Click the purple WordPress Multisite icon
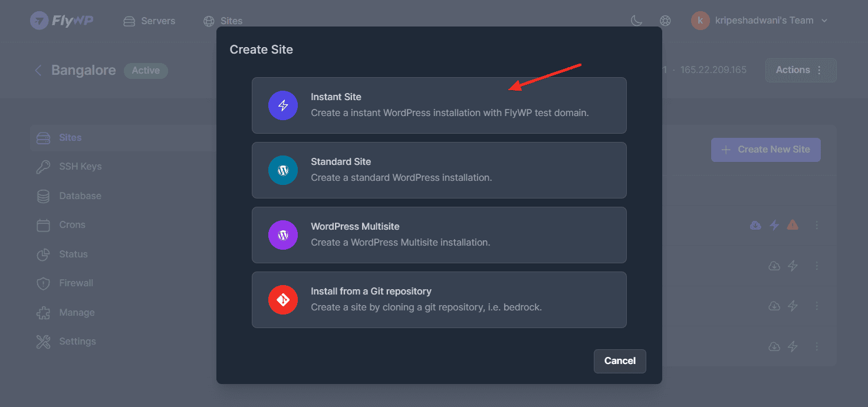 283,235
